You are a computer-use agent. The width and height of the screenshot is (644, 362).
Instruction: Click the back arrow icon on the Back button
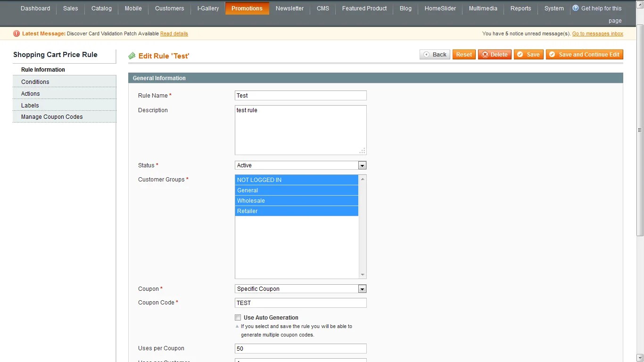pyautogui.click(x=427, y=54)
